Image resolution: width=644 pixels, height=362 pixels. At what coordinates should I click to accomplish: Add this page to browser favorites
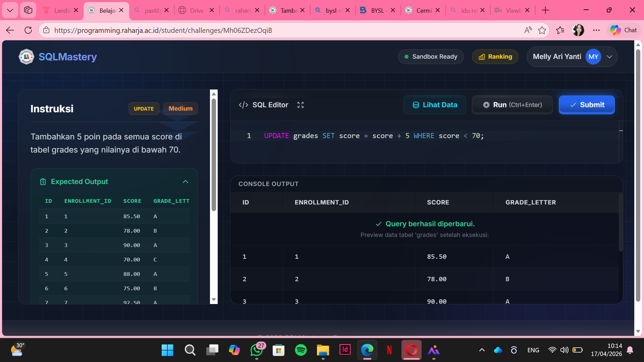tap(542, 30)
